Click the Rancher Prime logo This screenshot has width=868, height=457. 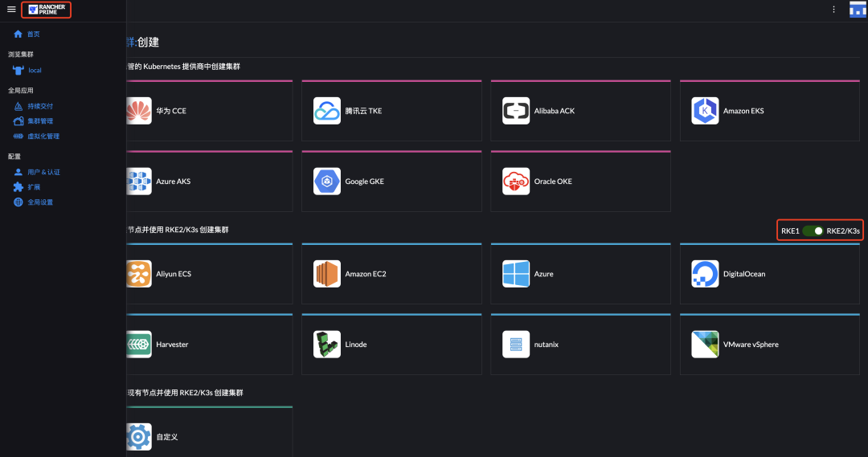(47, 10)
